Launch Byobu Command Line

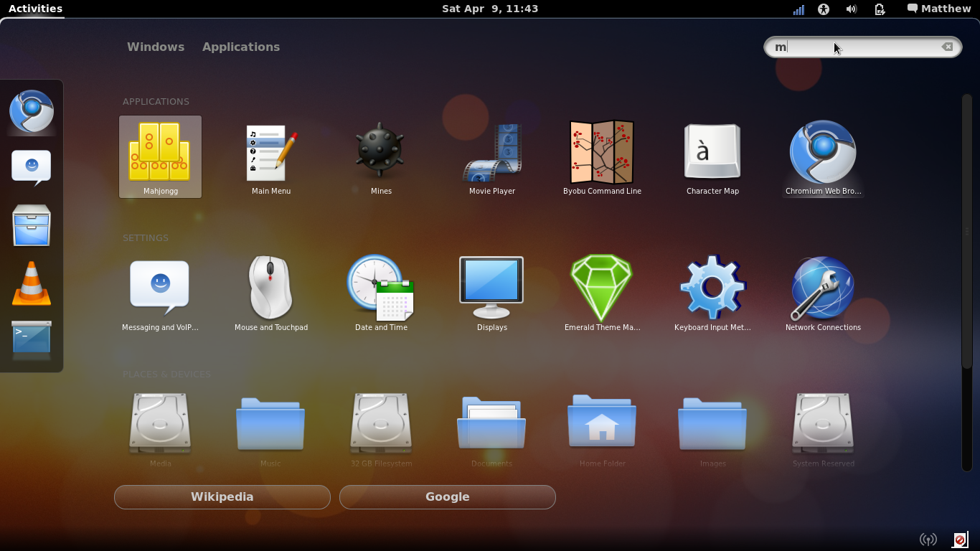click(602, 156)
